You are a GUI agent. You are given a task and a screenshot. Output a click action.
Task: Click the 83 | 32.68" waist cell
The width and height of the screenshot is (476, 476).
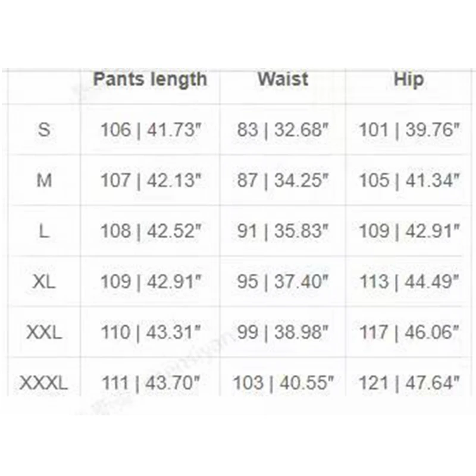point(283,130)
